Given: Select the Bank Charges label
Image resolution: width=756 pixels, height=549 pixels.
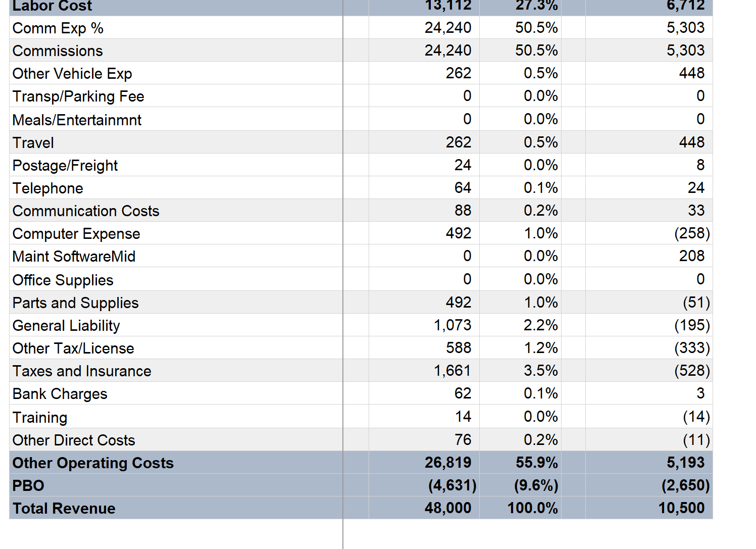Looking at the screenshot, I should point(60,393).
